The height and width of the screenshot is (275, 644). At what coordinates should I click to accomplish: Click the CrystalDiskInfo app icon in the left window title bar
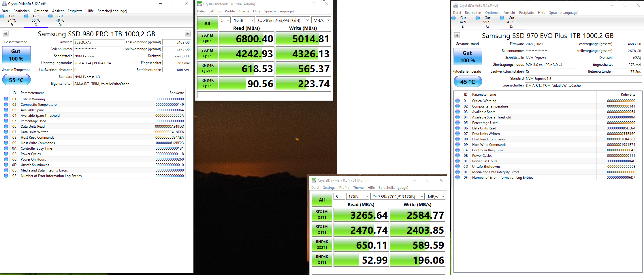coord(4,3)
